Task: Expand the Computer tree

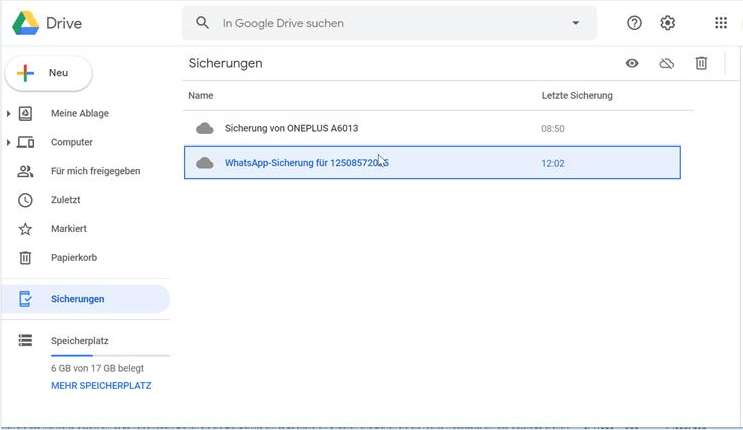Action: [9, 143]
